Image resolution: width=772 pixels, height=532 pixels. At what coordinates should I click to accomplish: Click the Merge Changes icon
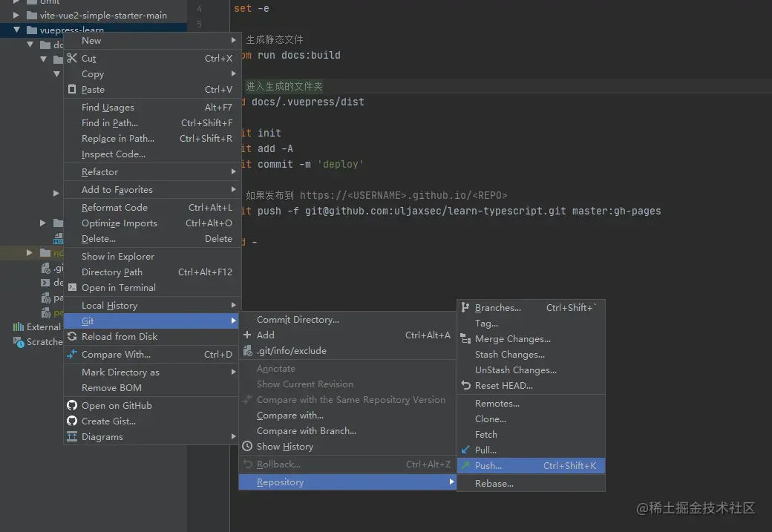pyautogui.click(x=465, y=338)
